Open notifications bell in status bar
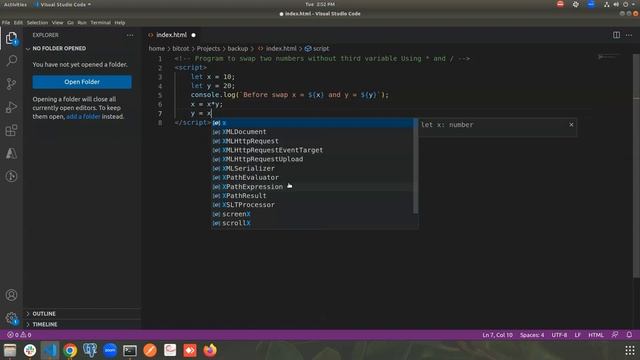The width and height of the screenshot is (640, 360). (629, 335)
